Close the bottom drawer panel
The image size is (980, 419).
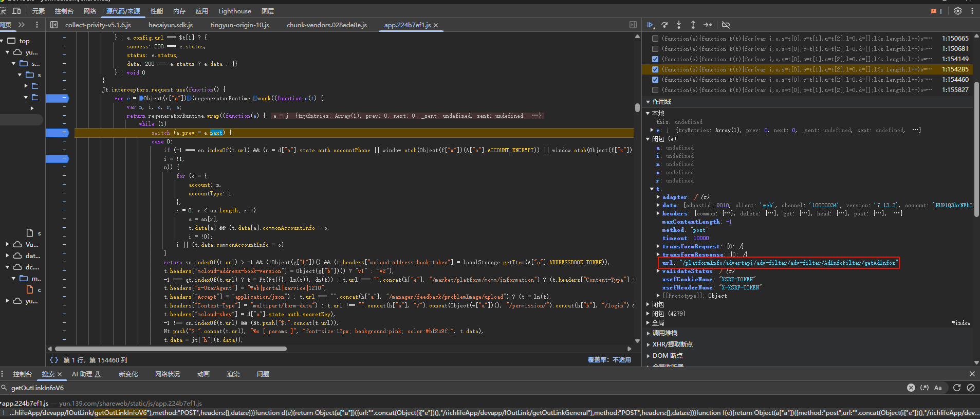point(972,374)
